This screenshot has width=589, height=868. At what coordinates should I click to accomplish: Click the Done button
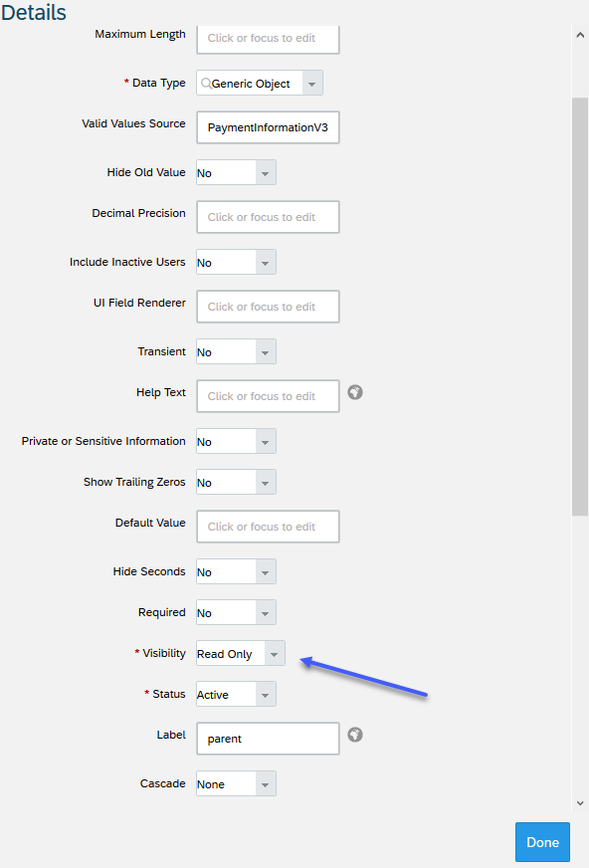[542, 842]
